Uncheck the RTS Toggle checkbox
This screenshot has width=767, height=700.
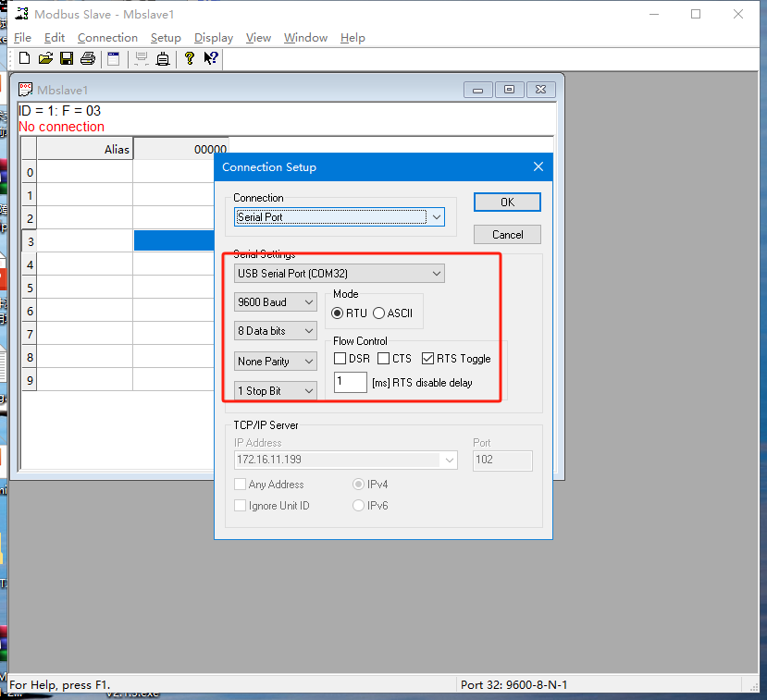tap(428, 359)
